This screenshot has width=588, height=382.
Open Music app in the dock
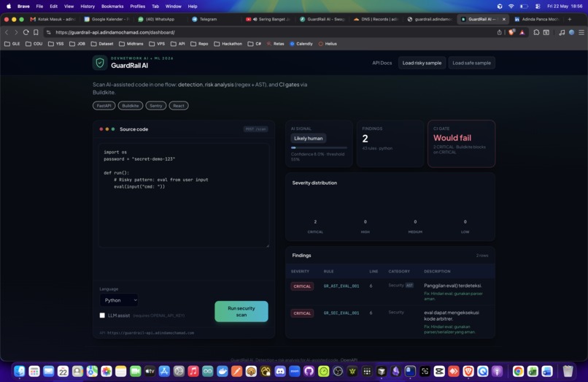point(193,371)
